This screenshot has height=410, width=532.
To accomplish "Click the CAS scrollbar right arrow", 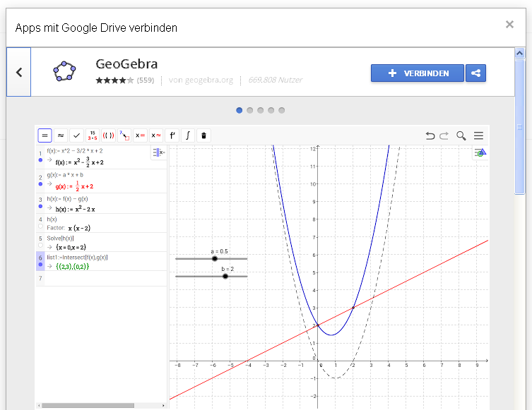I will tap(163, 405).
